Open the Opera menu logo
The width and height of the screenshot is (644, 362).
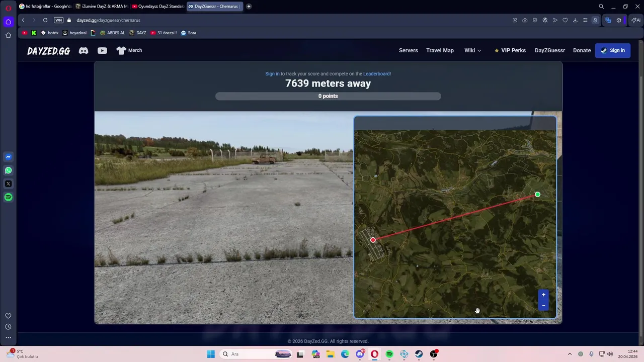click(9, 8)
